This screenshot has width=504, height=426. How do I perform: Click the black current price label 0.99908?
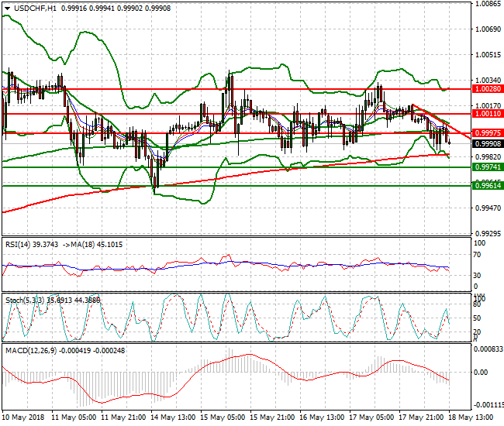tap(488, 143)
